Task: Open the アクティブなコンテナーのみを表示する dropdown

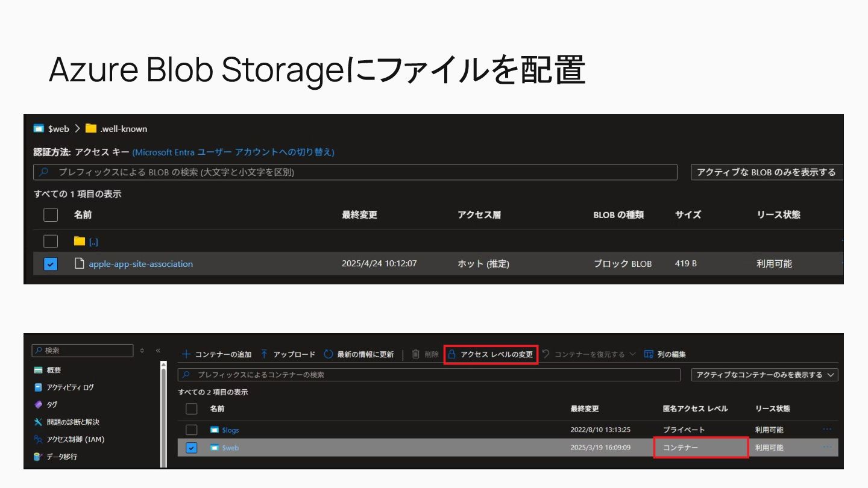Action: pyautogui.click(x=765, y=375)
